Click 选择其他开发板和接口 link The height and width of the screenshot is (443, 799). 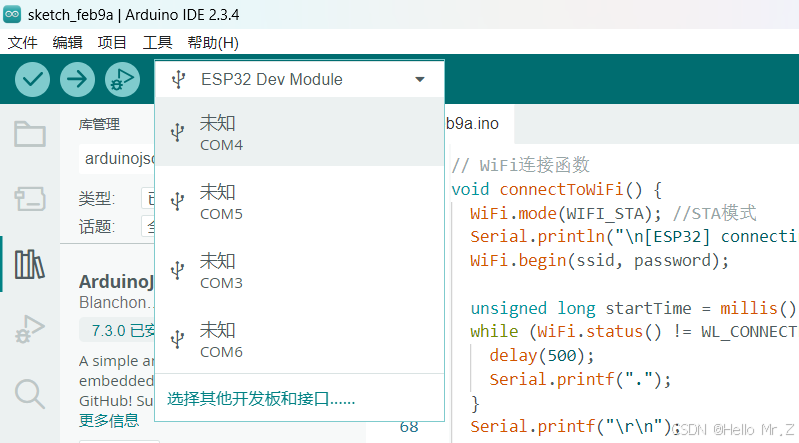coord(261,398)
